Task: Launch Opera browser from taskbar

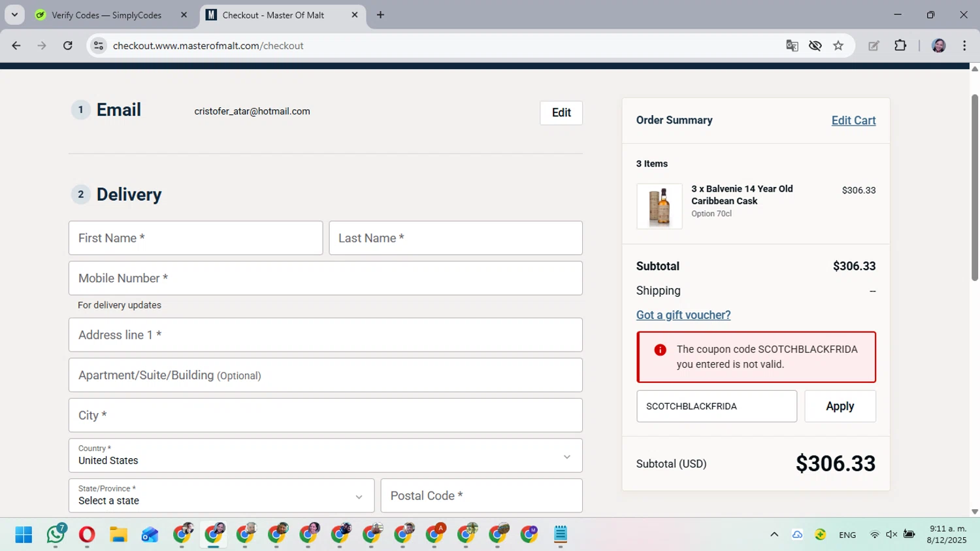Action: 87,535
